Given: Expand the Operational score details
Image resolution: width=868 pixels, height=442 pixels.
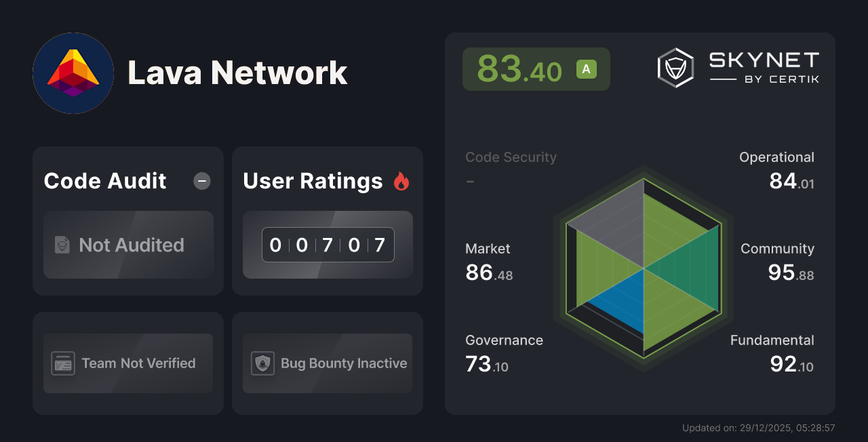Looking at the screenshot, I should click(776, 168).
